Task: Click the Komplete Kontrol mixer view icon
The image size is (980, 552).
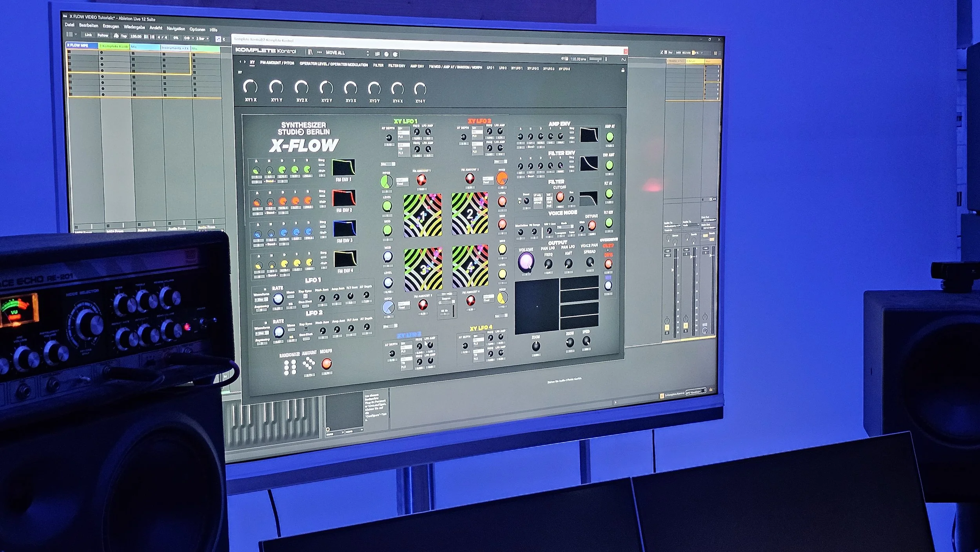Action: 377,54
